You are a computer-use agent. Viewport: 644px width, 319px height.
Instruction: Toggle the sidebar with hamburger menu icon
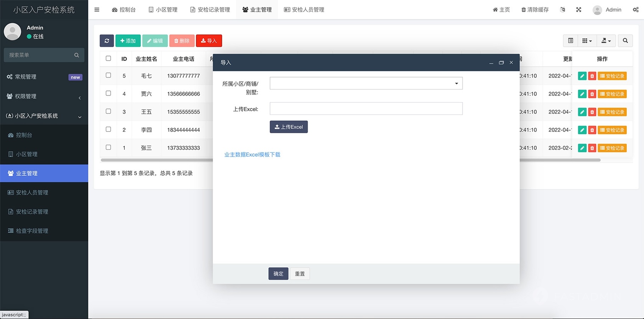tap(97, 10)
